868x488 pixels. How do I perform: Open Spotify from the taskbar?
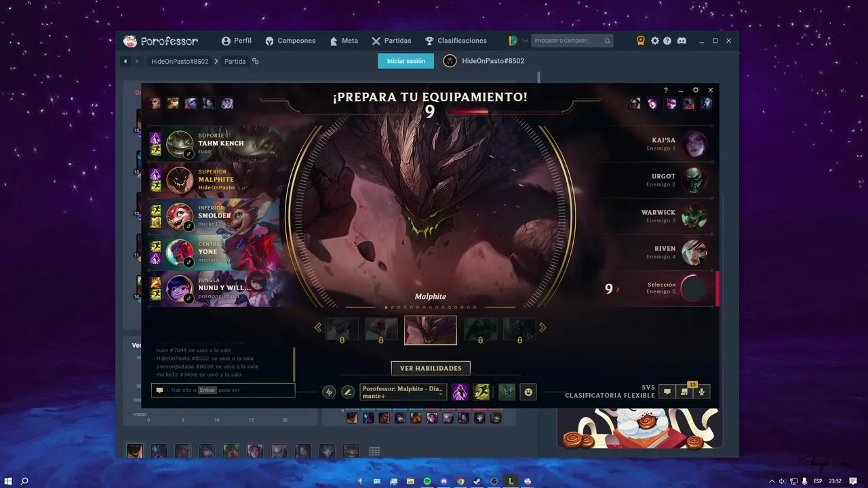tap(427, 481)
